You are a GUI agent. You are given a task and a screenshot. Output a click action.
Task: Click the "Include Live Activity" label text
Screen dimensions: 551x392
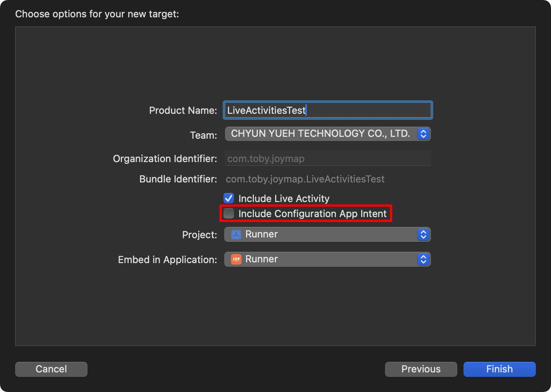(284, 199)
